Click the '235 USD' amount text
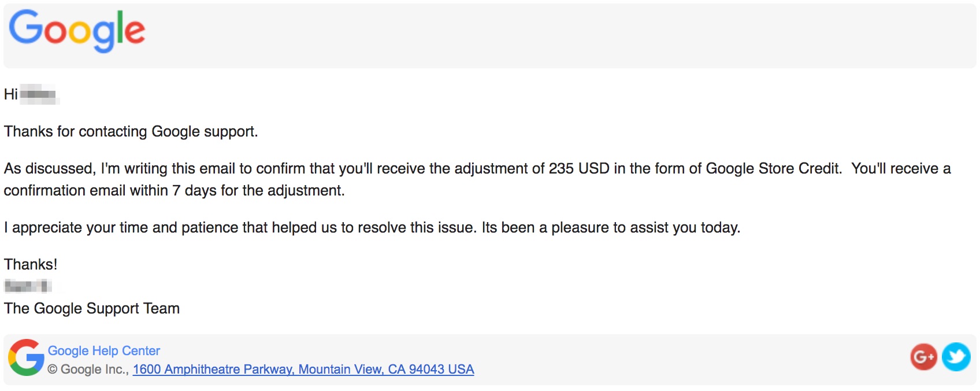This screenshot has width=980, height=391. coord(579,168)
